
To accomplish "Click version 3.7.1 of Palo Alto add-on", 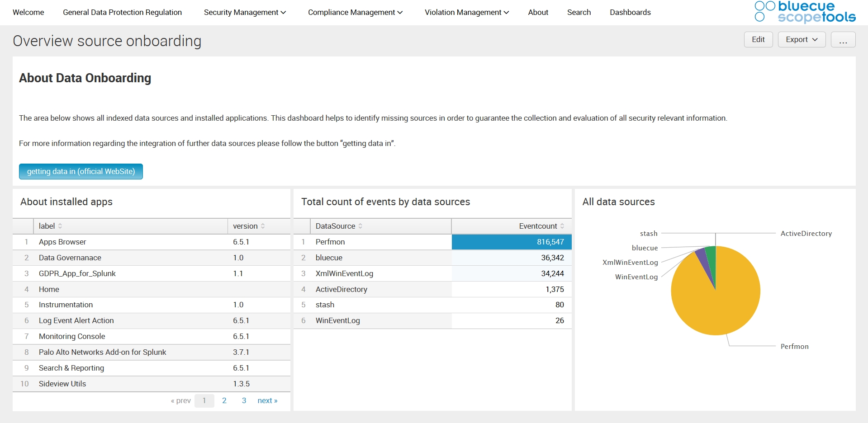I will pyautogui.click(x=241, y=352).
